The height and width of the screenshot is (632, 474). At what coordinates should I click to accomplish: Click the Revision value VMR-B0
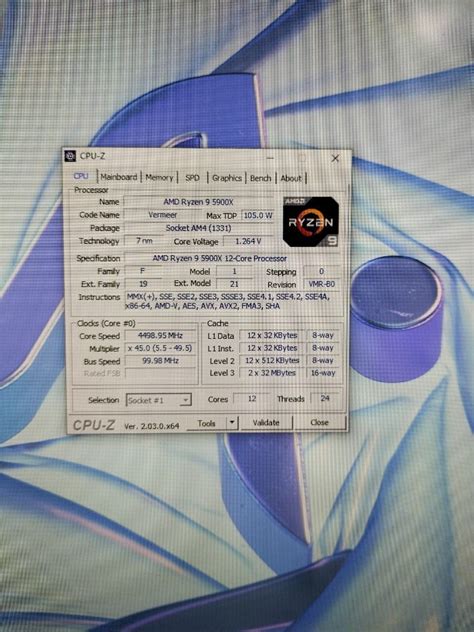pyautogui.click(x=321, y=284)
